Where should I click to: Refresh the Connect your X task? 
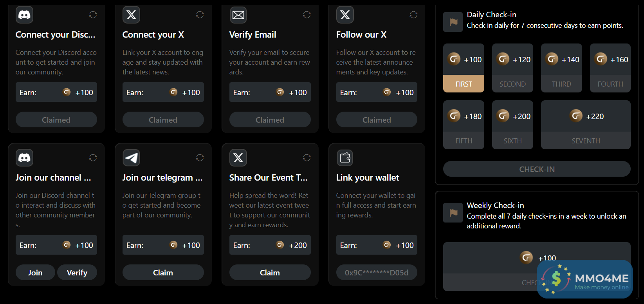tap(200, 15)
